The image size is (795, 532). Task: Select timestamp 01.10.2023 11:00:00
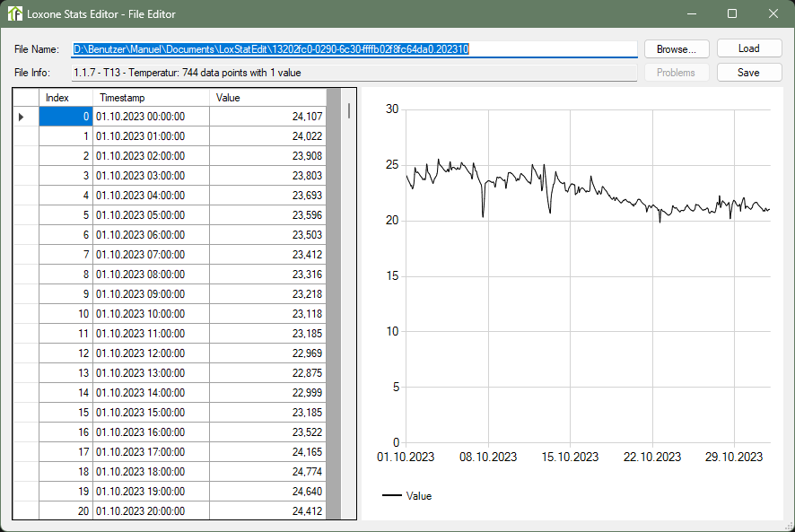[151, 335]
